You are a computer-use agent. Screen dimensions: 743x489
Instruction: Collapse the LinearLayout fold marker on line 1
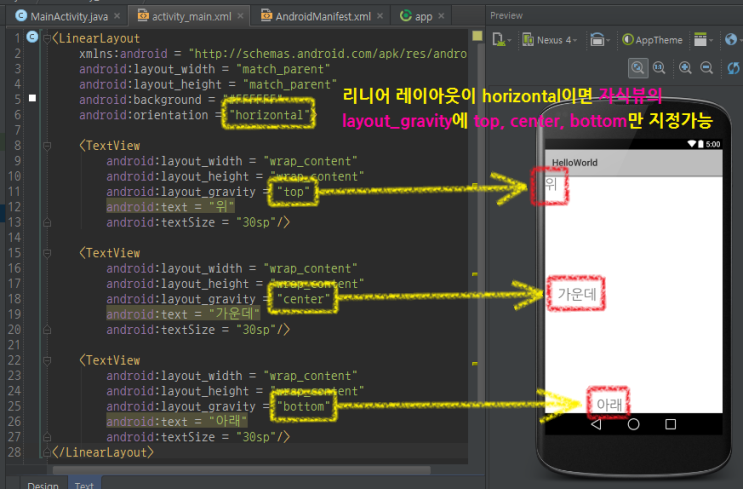click(x=47, y=38)
